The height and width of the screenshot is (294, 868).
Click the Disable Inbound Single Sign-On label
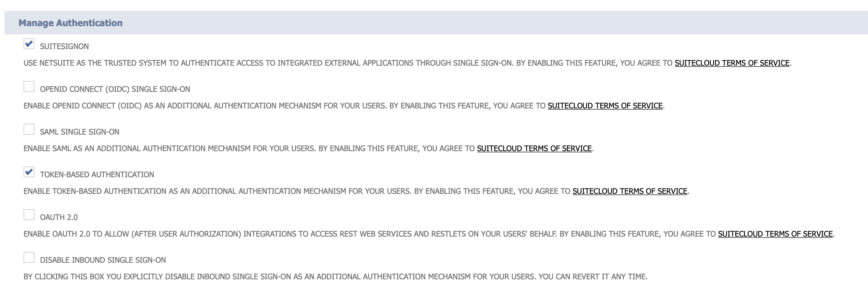103,260
